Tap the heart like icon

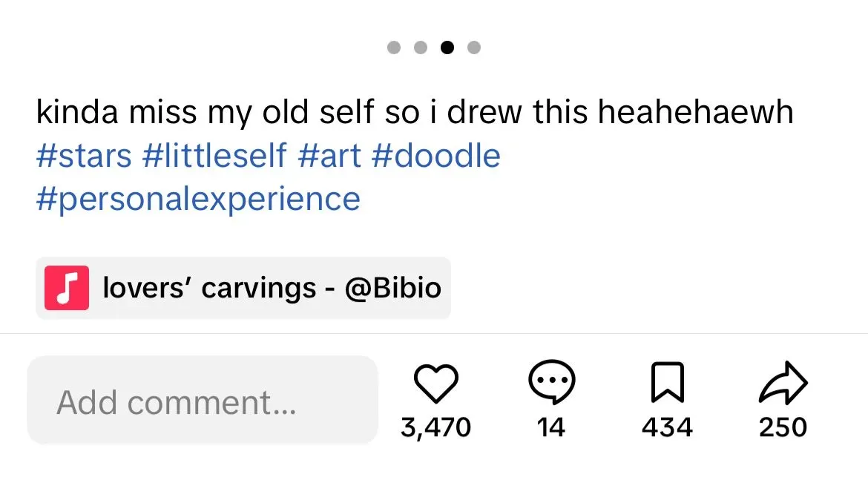pos(435,384)
